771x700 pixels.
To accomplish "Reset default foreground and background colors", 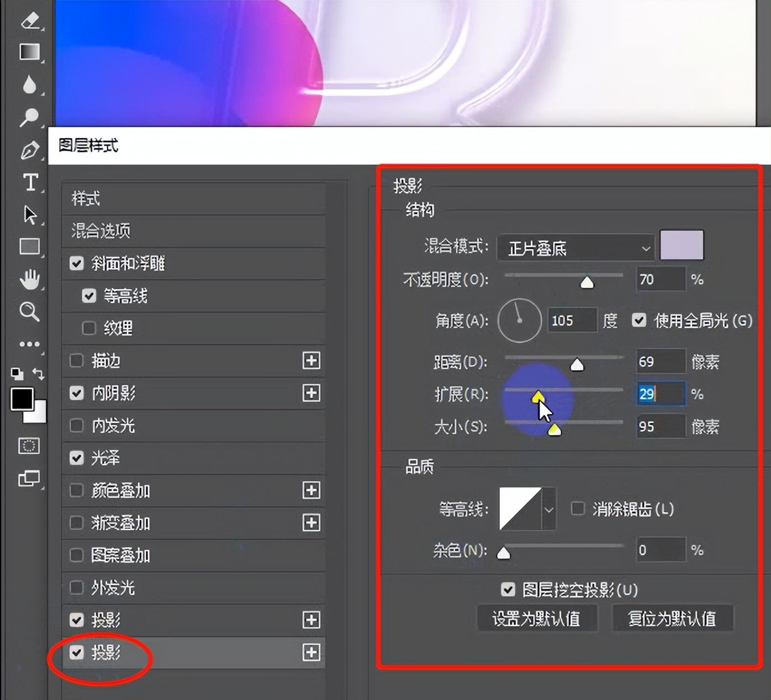I will (x=17, y=374).
